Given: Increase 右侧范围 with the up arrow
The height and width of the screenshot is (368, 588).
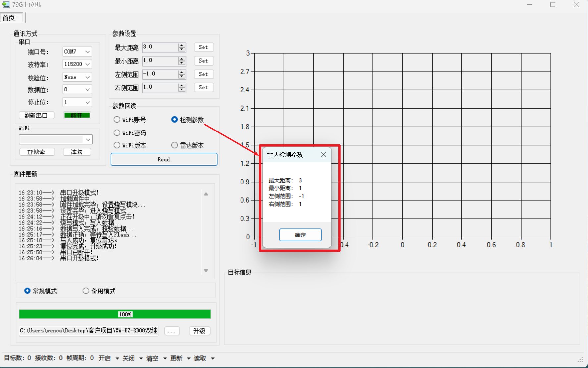Looking at the screenshot, I should pyautogui.click(x=182, y=86).
